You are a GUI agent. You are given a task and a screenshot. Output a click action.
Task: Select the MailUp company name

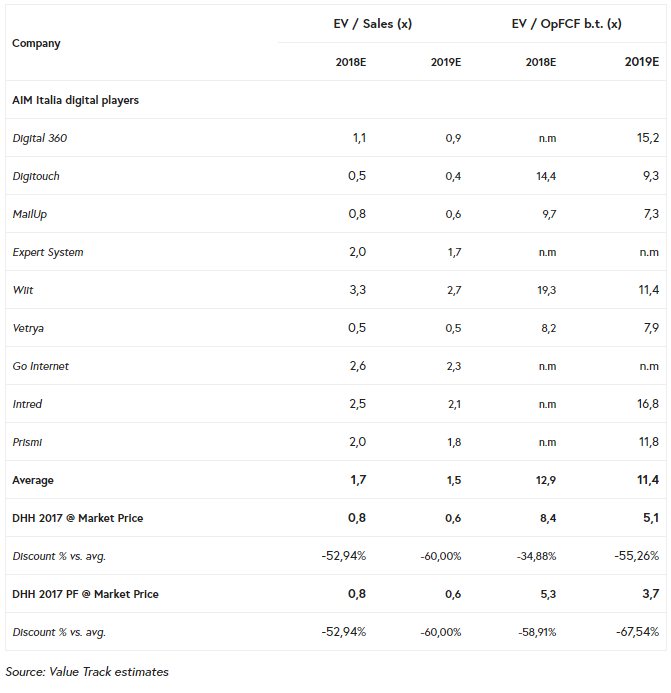click(30, 214)
